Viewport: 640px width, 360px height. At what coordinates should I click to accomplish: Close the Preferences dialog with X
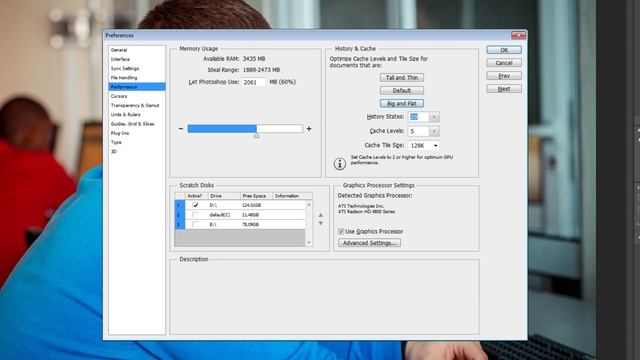pyautogui.click(x=518, y=36)
